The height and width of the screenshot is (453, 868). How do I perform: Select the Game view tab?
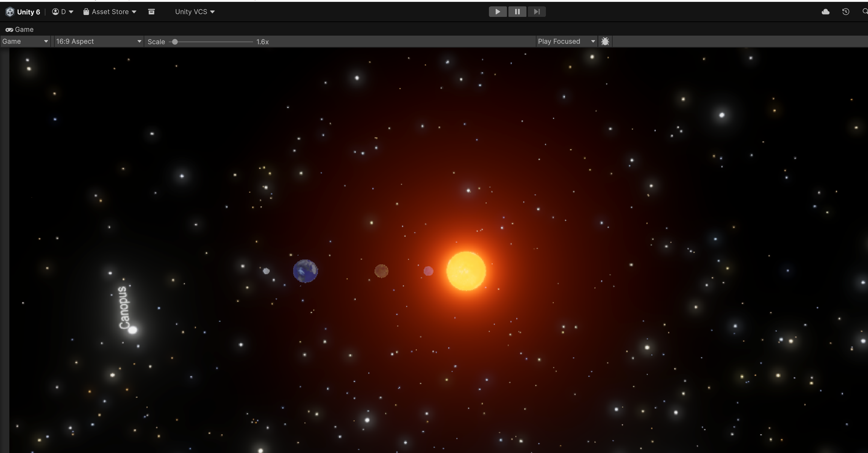click(x=19, y=29)
